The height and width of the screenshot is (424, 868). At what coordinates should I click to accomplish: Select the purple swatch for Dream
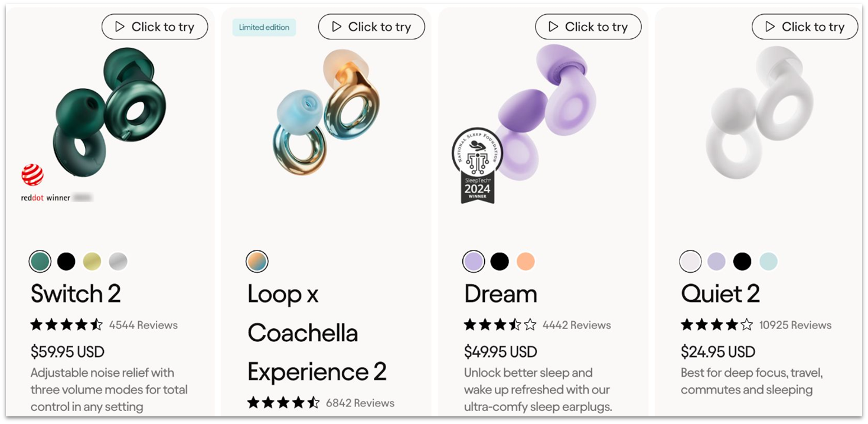(x=474, y=260)
